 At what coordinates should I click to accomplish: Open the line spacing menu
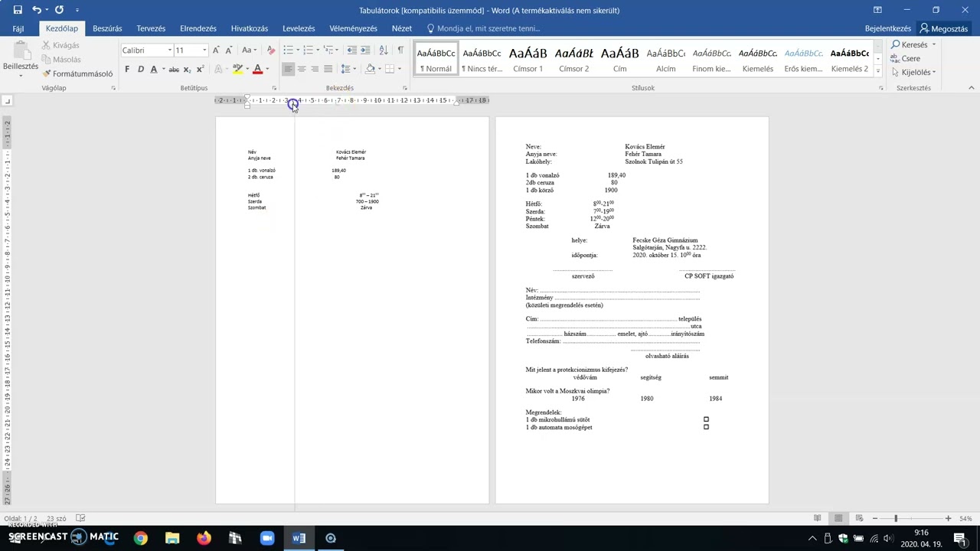[348, 69]
